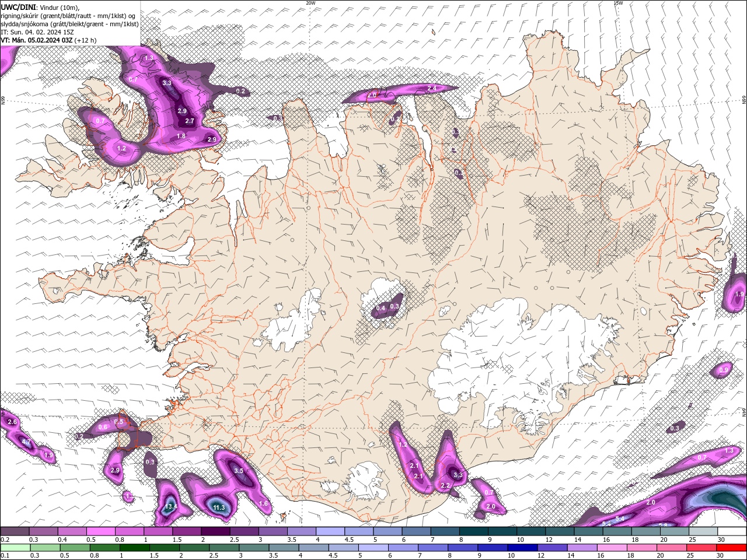The width and height of the screenshot is (747, 560).
Task: Click the 4.7 value at the far left edge
Action: (x=26, y=443)
